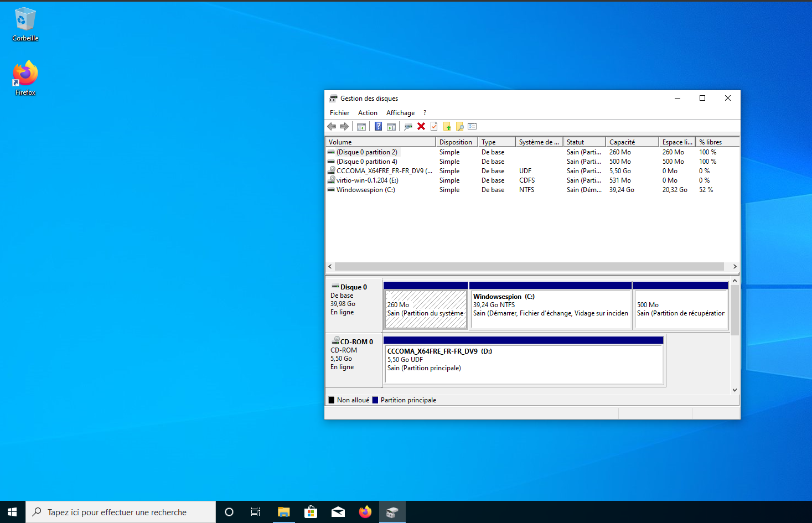Screen dimensions: 812x523
Task: Click the checklist icon at toolbar end
Action: click(x=472, y=126)
